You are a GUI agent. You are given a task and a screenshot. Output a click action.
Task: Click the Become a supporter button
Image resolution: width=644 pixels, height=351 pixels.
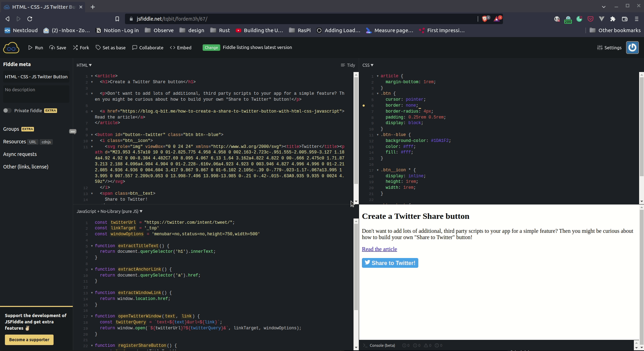click(x=29, y=339)
